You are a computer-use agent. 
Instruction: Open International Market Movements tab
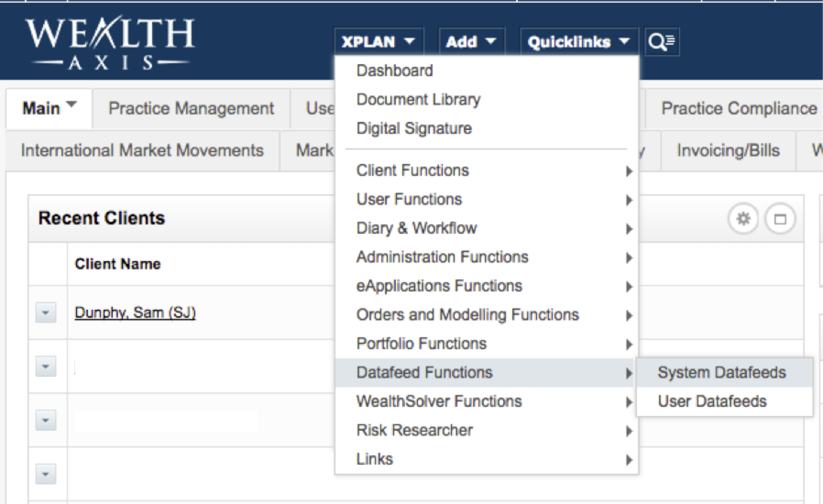[x=143, y=151]
